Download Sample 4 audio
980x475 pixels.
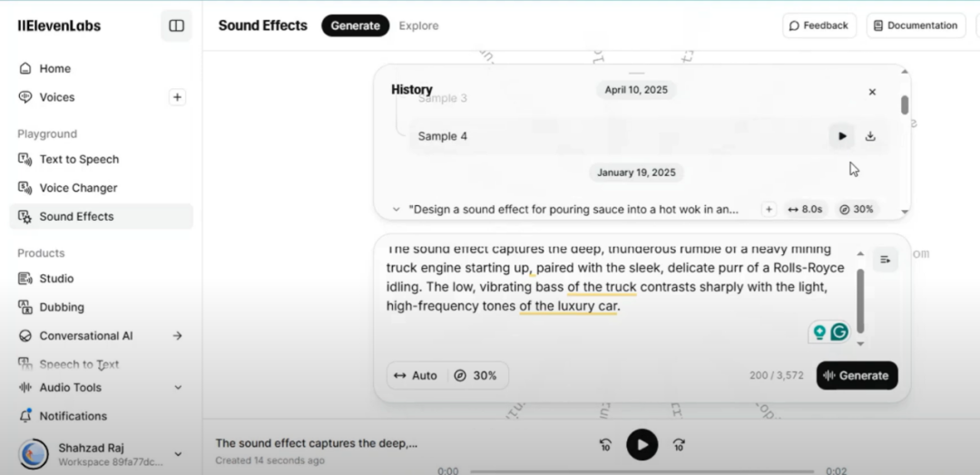pos(870,136)
